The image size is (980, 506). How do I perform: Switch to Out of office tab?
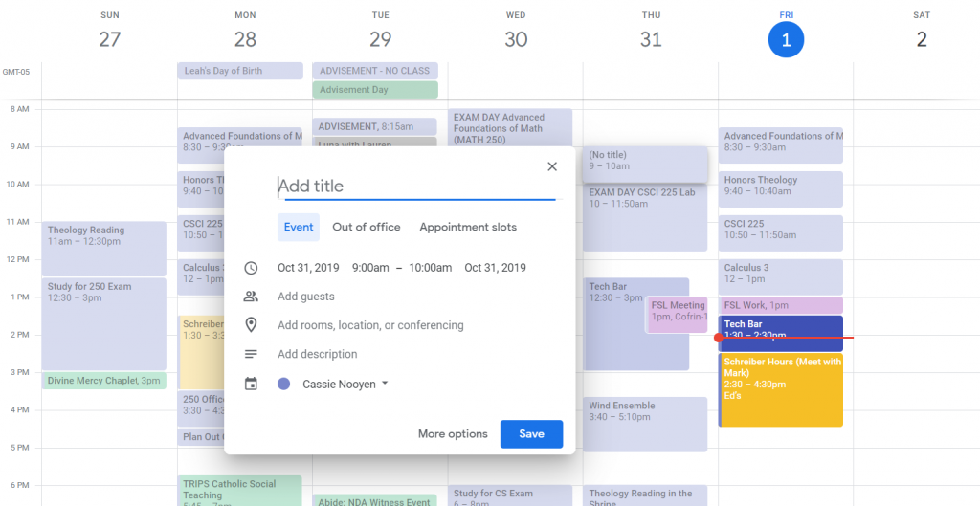366,228
